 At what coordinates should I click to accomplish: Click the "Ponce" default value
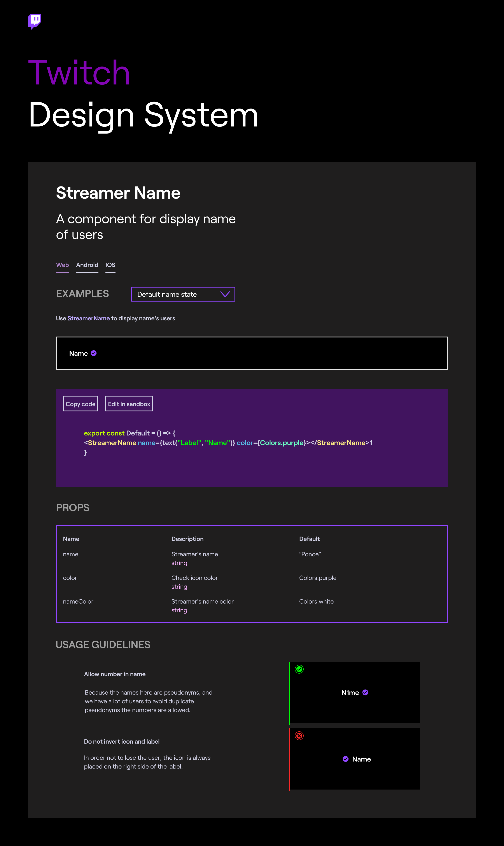(310, 554)
